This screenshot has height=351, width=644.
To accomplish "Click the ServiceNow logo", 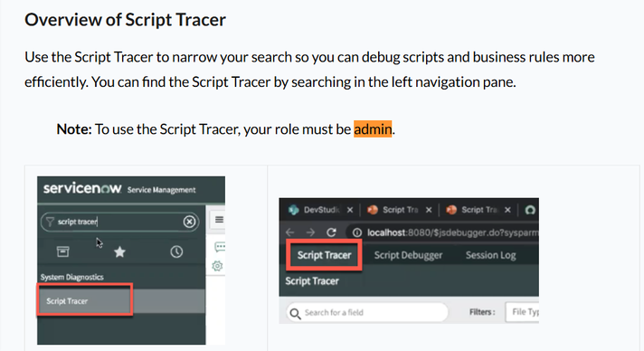I will tap(82, 189).
